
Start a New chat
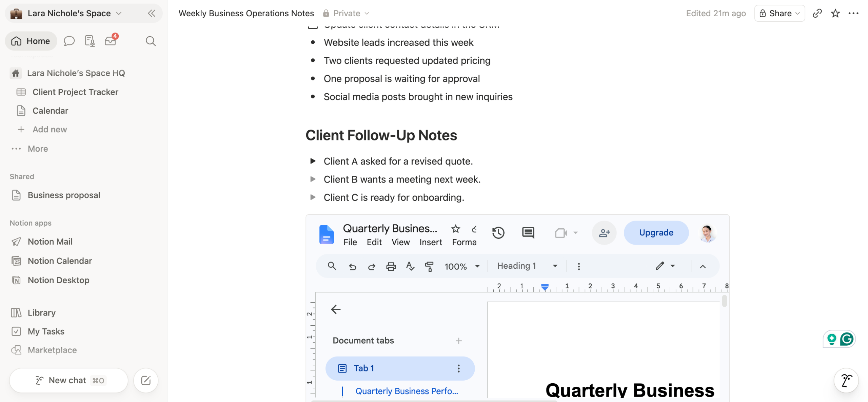[x=69, y=380]
